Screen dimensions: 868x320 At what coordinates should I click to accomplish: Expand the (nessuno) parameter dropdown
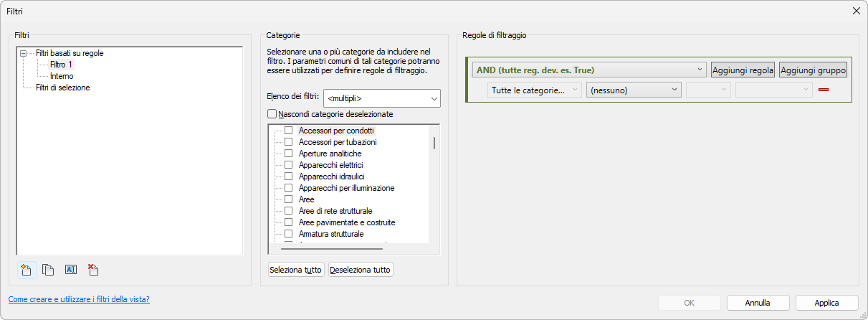(x=633, y=90)
